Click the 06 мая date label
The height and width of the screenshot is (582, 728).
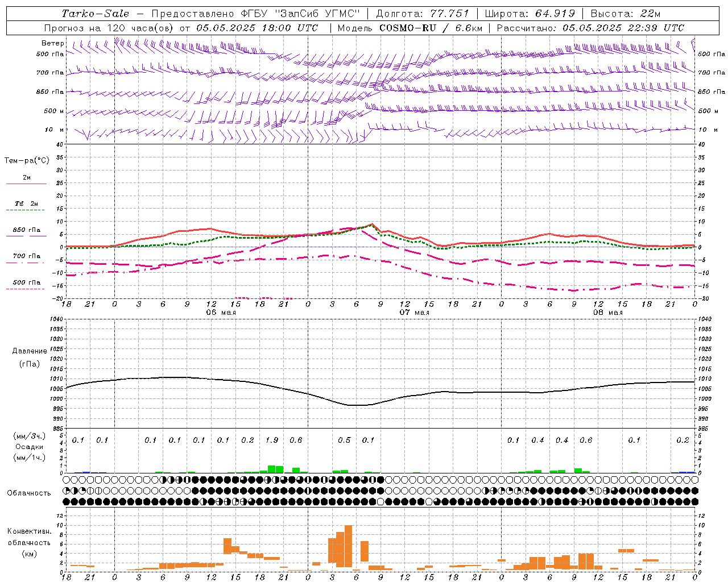(221, 313)
